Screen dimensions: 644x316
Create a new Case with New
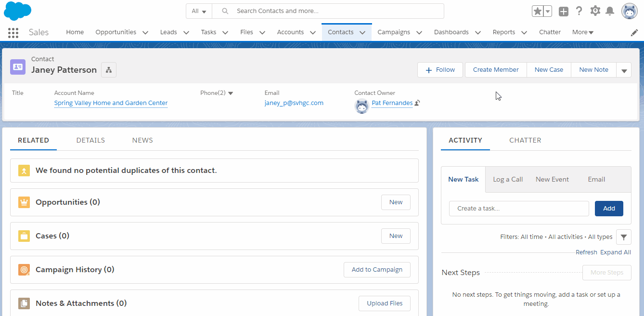pyautogui.click(x=396, y=236)
